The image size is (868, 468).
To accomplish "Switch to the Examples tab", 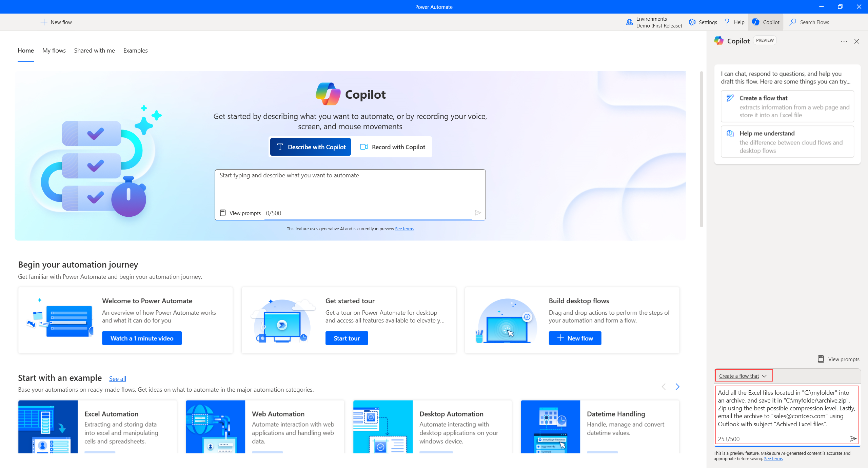I will pos(135,50).
